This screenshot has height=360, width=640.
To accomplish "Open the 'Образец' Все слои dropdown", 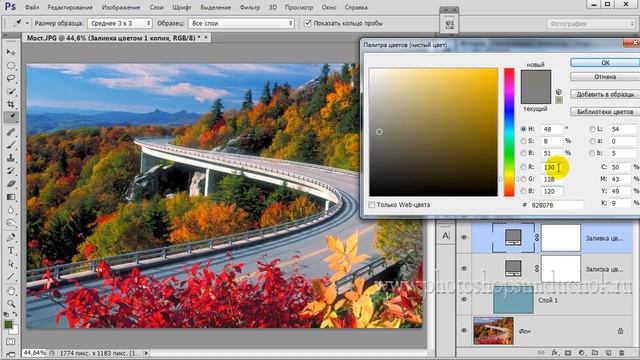I will [241, 23].
